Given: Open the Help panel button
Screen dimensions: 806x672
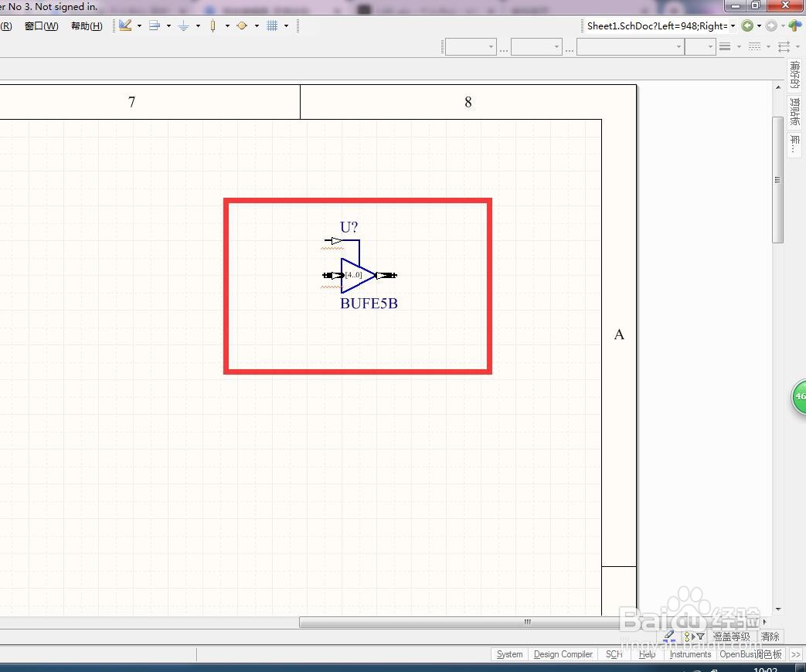Looking at the screenshot, I should click(647, 654).
